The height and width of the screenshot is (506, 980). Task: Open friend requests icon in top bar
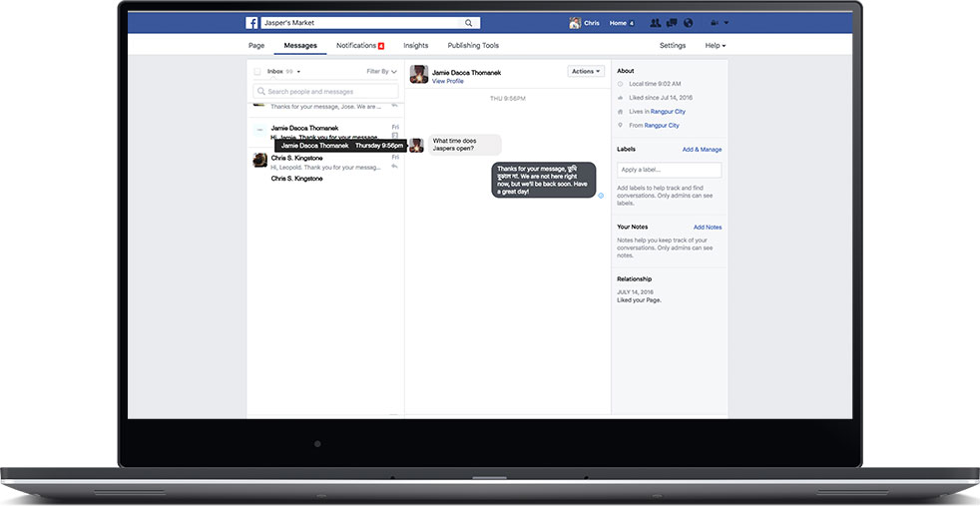pyautogui.click(x=655, y=23)
